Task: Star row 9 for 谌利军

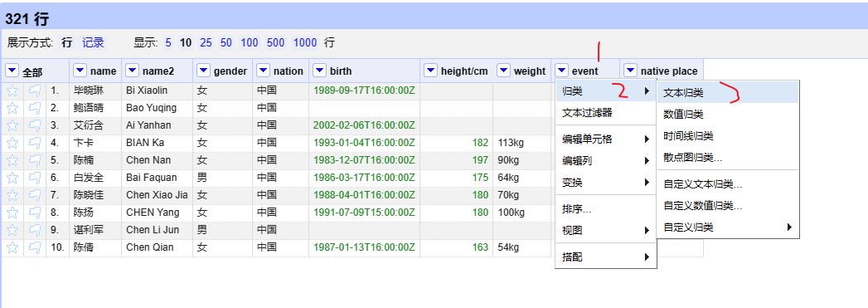Action: pos(12,229)
